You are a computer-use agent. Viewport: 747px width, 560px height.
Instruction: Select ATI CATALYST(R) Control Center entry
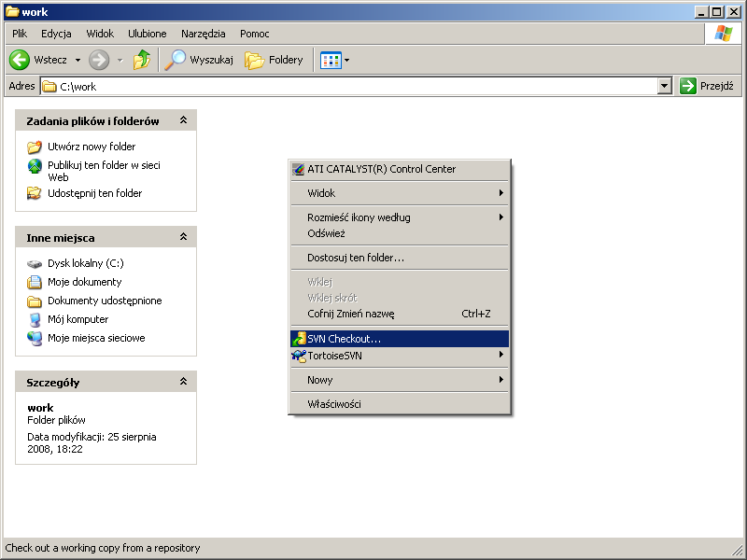(x=400, y=169)
